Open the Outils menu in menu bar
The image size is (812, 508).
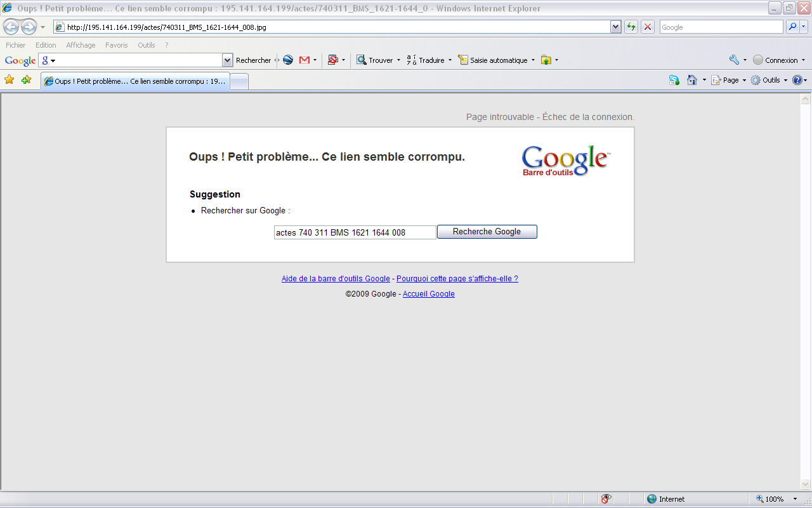coord(147,45)
